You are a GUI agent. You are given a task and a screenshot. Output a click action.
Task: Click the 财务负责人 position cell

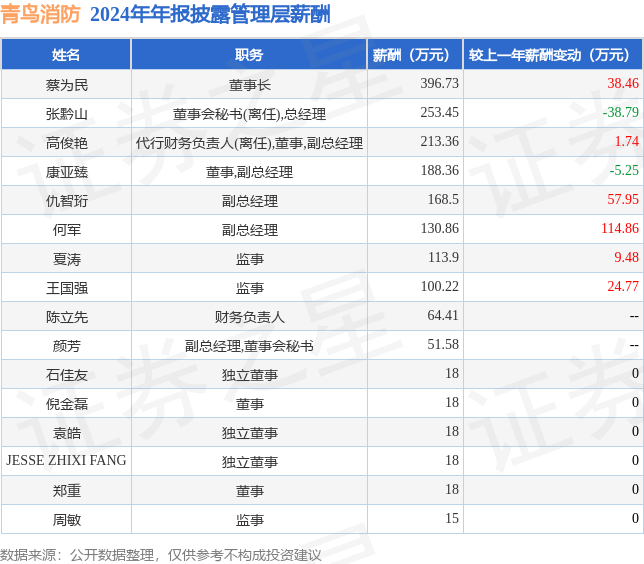click(250, 317)
